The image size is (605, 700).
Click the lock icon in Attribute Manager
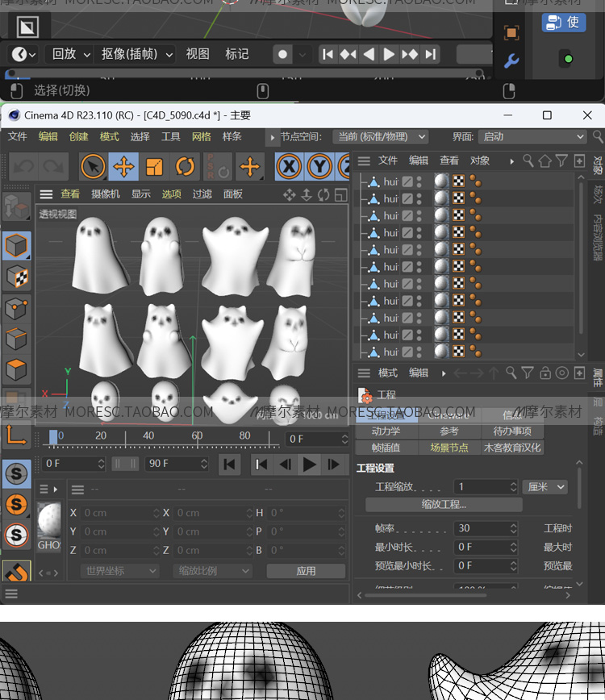pyautogui.click(x=545, y=373)
